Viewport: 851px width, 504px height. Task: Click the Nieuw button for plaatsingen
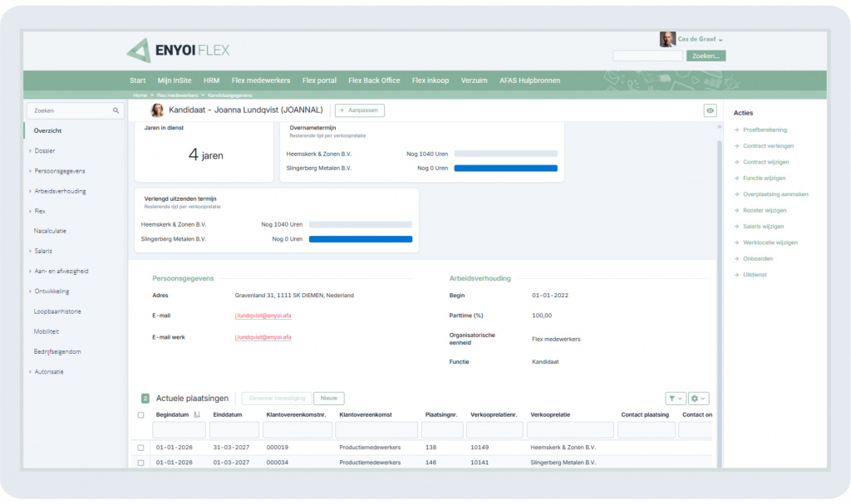click(x=329, y=399)
